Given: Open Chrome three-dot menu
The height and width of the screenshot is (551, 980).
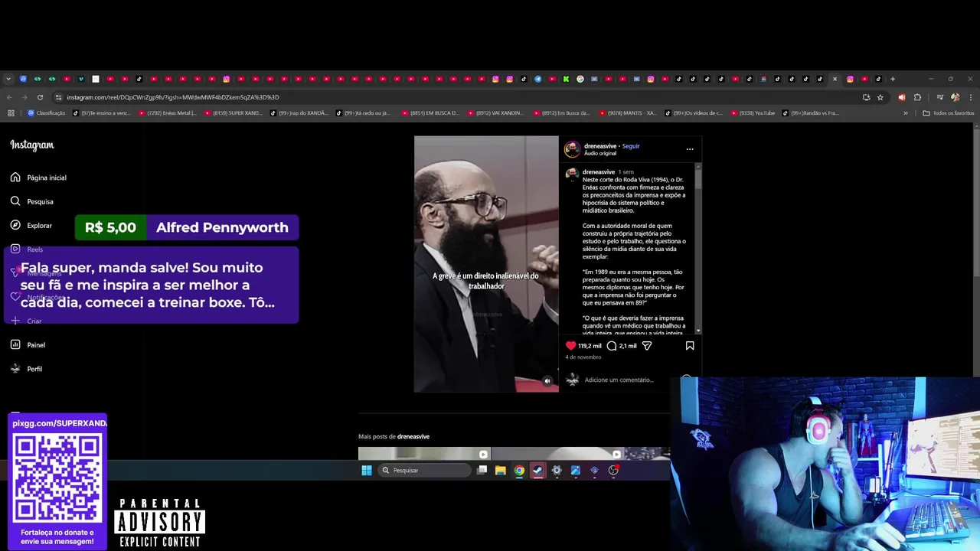Looking at the screenshot, I should point(971,97).
